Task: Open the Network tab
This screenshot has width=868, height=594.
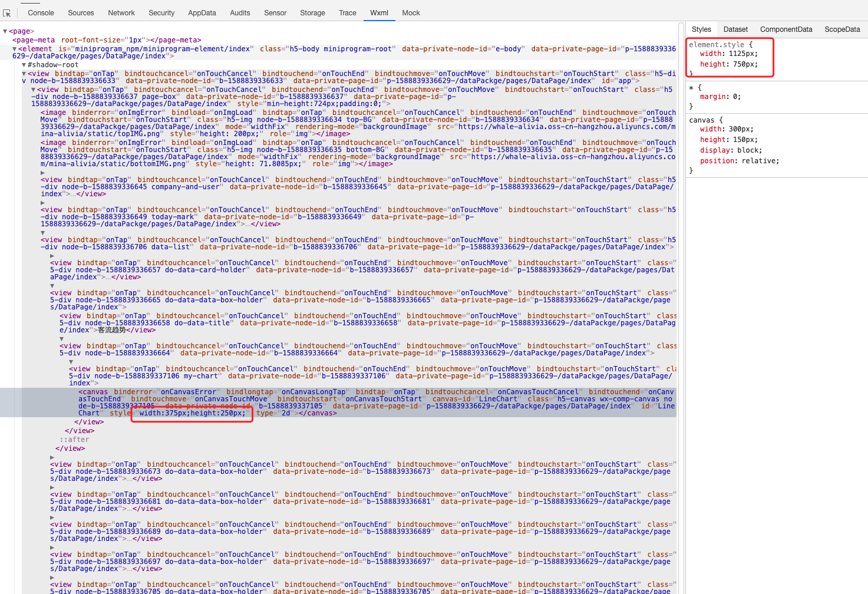Action: pyautogui.click(x=121, y=12)
